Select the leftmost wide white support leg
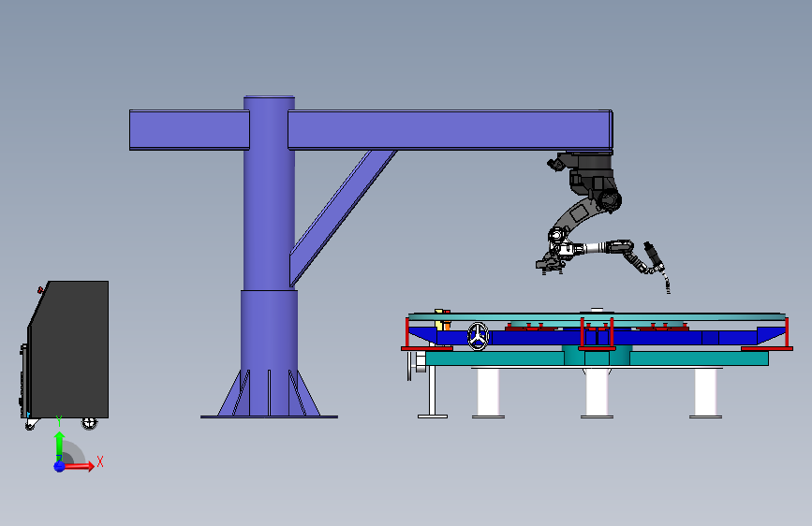Image resolution: width=812 pixels, height=526 pixels. point(488,392)
